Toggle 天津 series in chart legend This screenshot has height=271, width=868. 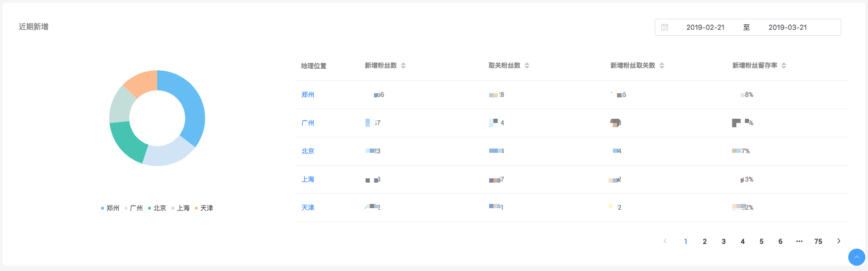point(204,208)
